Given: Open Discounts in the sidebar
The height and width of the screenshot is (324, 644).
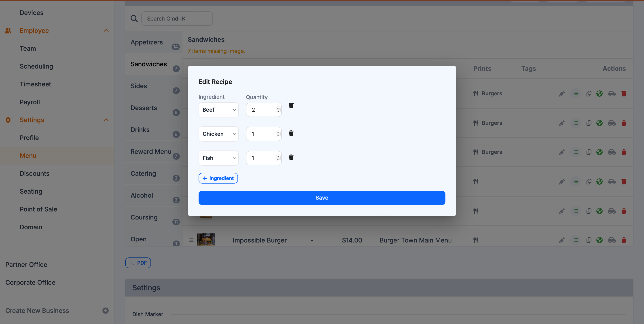Looking at the screenshot, I should coord(34,173).
